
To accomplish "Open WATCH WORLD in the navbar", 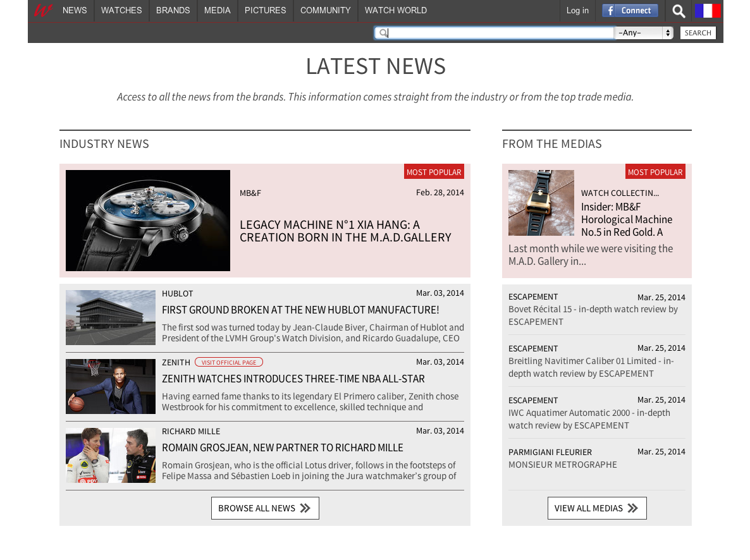I will pos(396,11).
